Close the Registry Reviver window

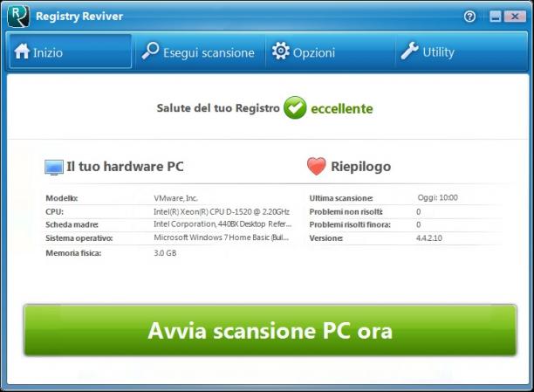coord(515,16)
